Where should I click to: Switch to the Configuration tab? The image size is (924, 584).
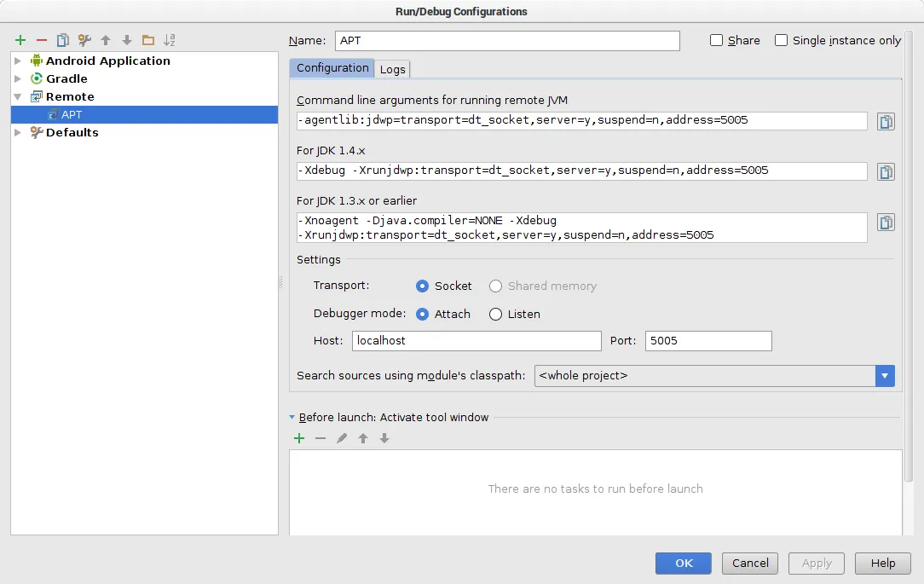point(332,67)
